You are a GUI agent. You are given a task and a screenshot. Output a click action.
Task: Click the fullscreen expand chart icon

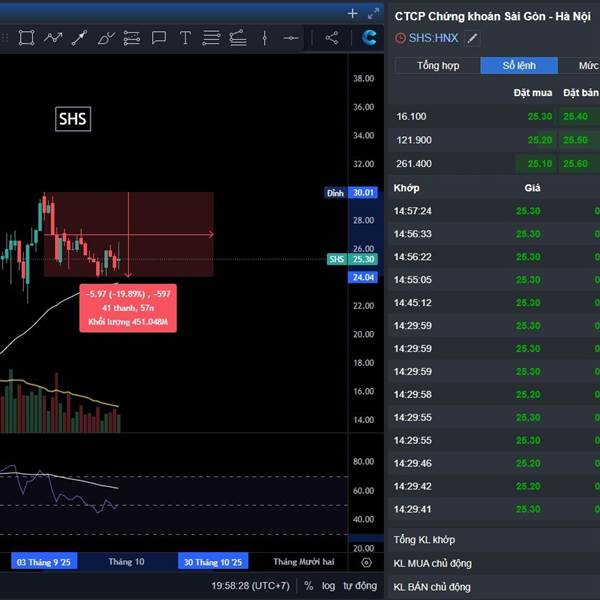click(373, 14)
